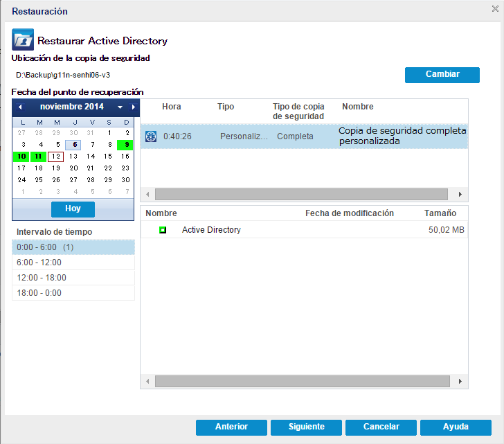This screenshot has width=504, height=444.
Task: Open Ayuda help button
Action: point(456,427)
